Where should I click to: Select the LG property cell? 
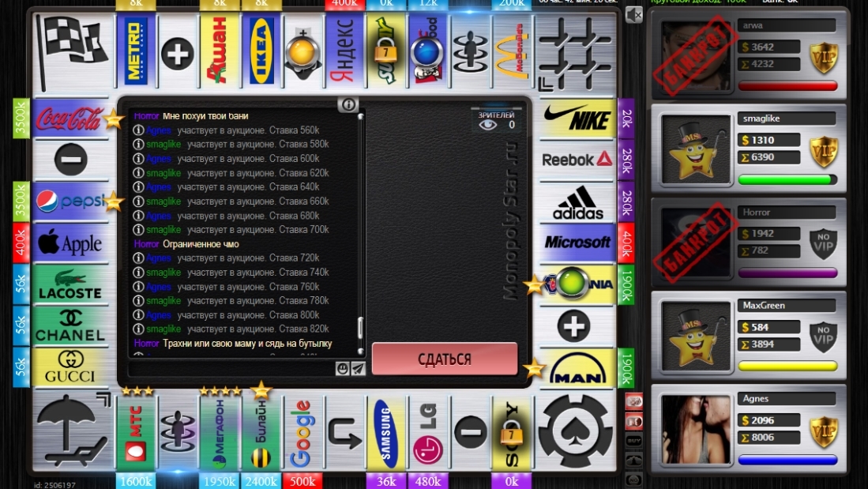tap(428, 432)
